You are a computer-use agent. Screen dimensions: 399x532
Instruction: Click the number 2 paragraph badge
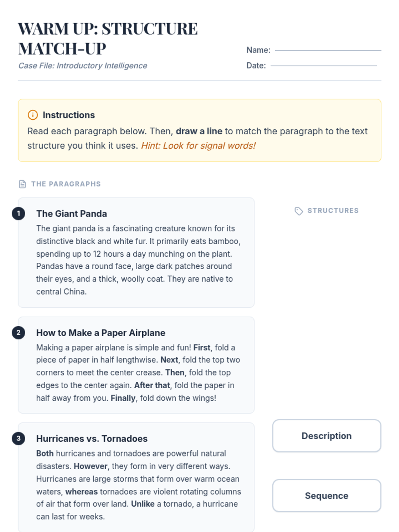[19, 333]
